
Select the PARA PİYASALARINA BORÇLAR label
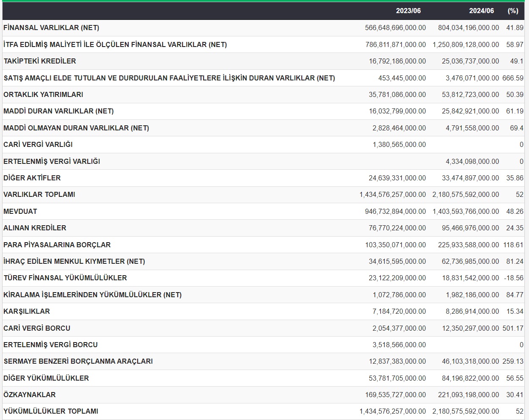(57, 245)
